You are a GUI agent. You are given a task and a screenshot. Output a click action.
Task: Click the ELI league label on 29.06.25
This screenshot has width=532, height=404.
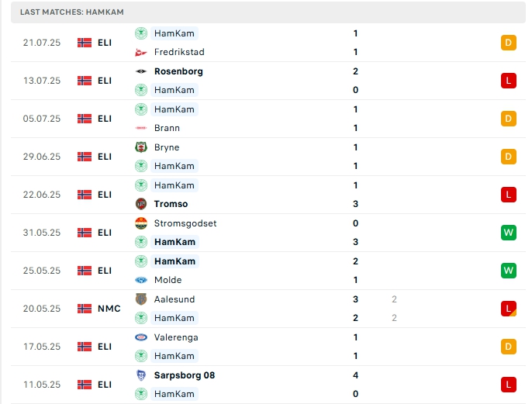(105, 157)
